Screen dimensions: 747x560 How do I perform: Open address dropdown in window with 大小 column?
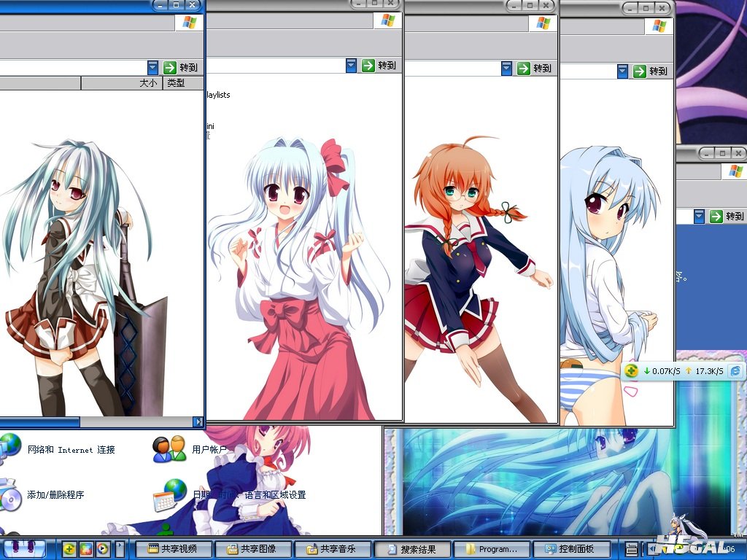point(152,67)
